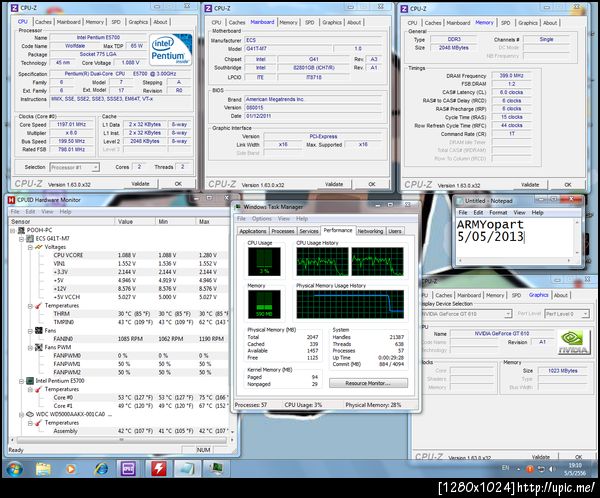600x498 pixels.
Task: Click the Notepad title bar icon
Action: [x=459, y=201]
